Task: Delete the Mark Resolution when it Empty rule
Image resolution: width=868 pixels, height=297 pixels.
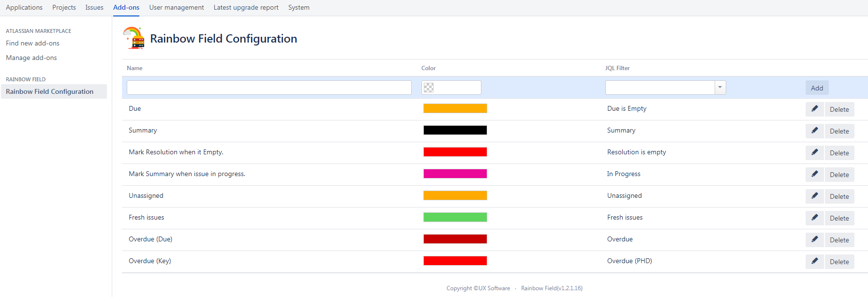Action: pyautogui.click(x=839, y=153)
